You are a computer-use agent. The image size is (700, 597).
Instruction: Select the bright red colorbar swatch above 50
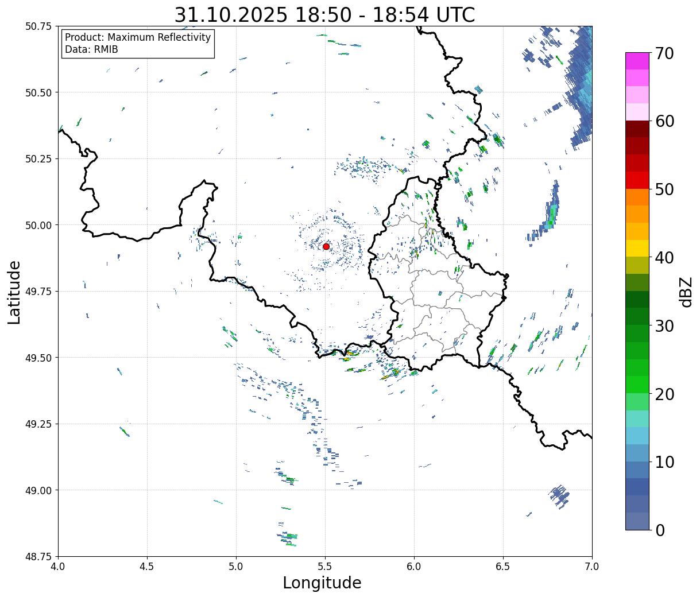point(637,180)
